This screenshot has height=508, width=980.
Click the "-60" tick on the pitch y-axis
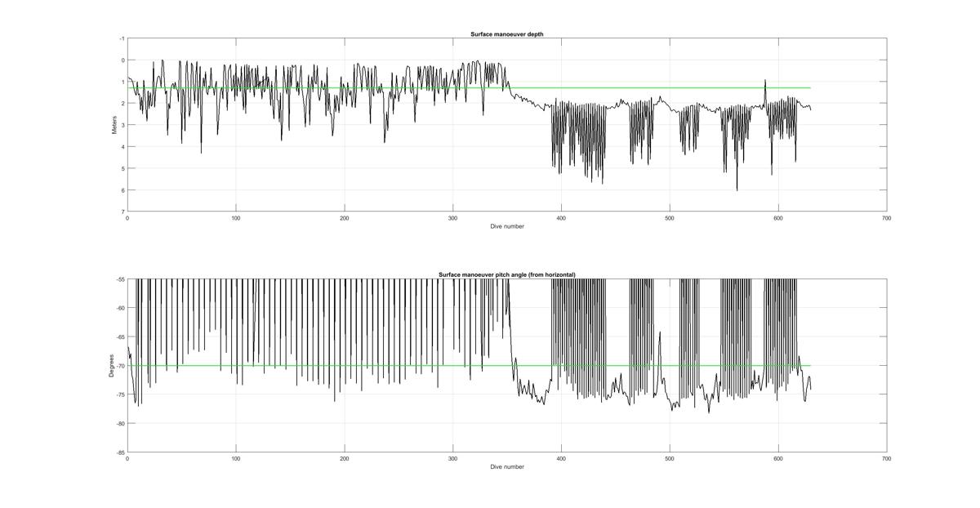[120, 308]
